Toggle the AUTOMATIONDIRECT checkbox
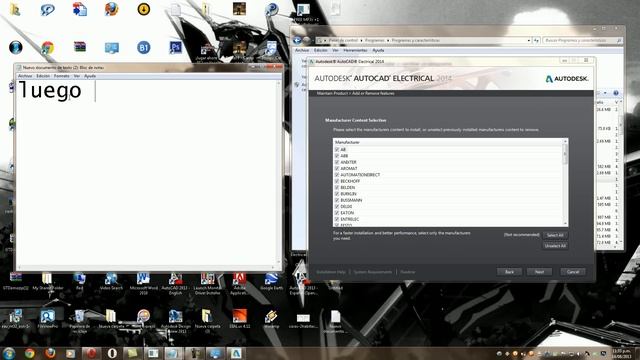Viewport: 640px width, 360px height. 337,175
